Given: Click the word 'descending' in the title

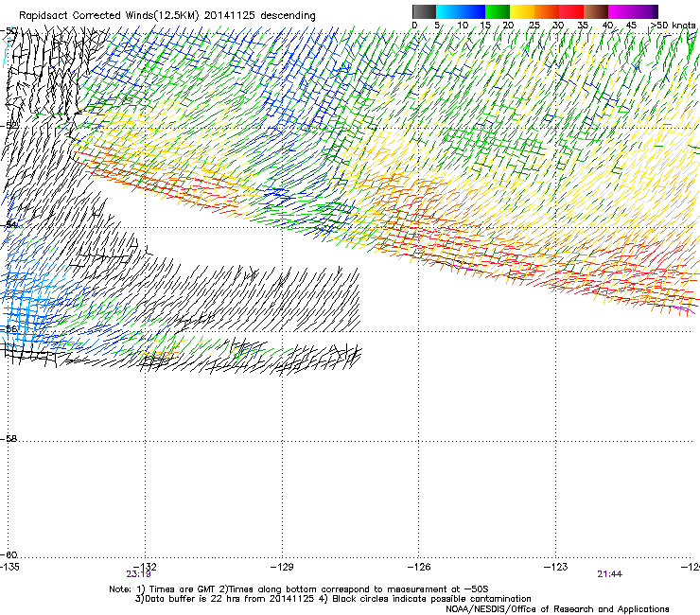Looking at the screenshot, I should [288, 16].
